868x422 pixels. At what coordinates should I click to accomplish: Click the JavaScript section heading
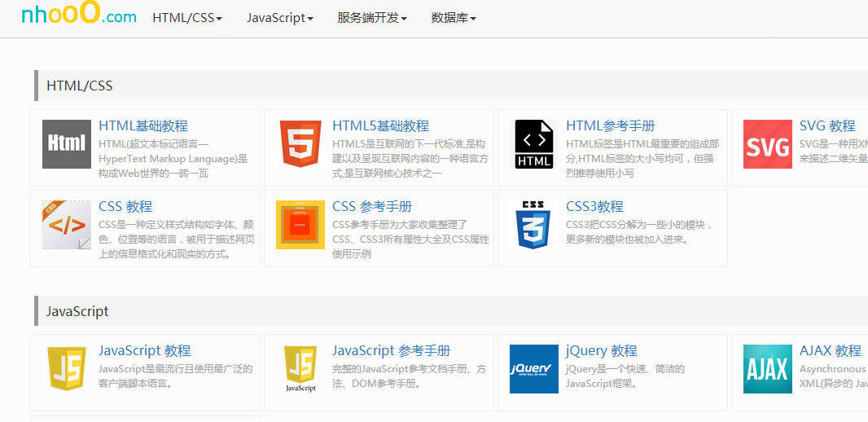[77, 311]
